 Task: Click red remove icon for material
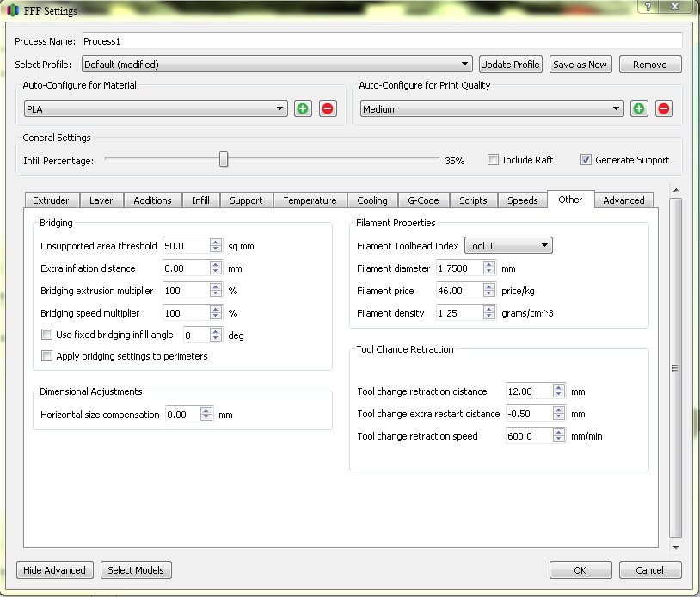pyautogui.click(x=328, y=108)
